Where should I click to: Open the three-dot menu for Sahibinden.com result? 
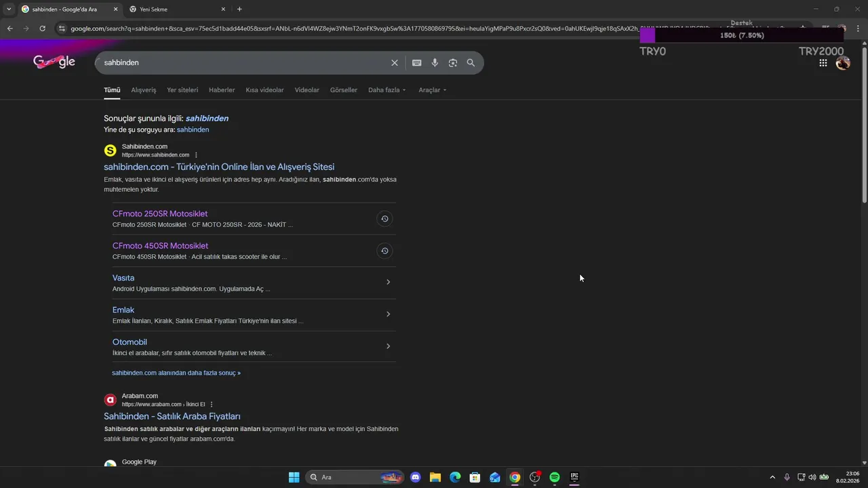196,155
